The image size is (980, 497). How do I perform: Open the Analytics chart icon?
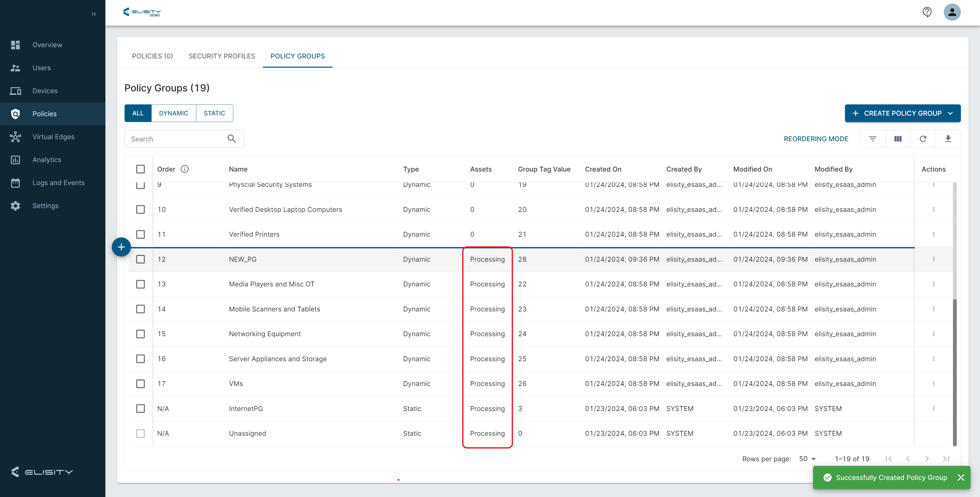click(16, 160)
